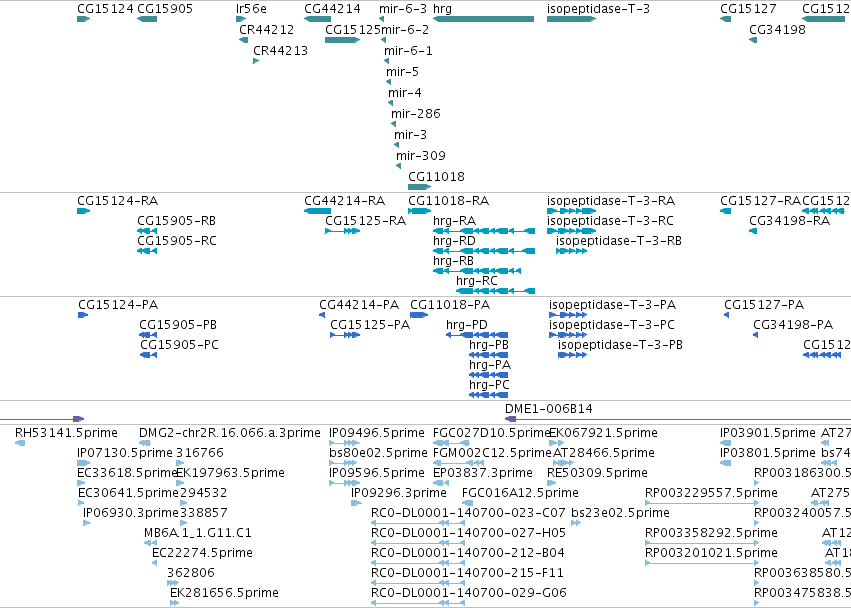Select the CG15905-RB transcript
Image resolution: width=851 pixels, height=608 pixels.
[x=147, y=231]
